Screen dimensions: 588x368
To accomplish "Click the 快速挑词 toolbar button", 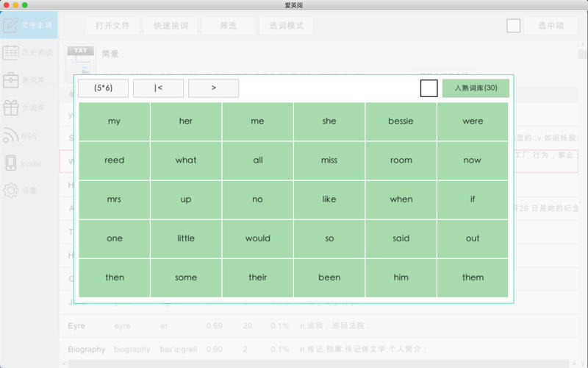I will pos(171,26).
